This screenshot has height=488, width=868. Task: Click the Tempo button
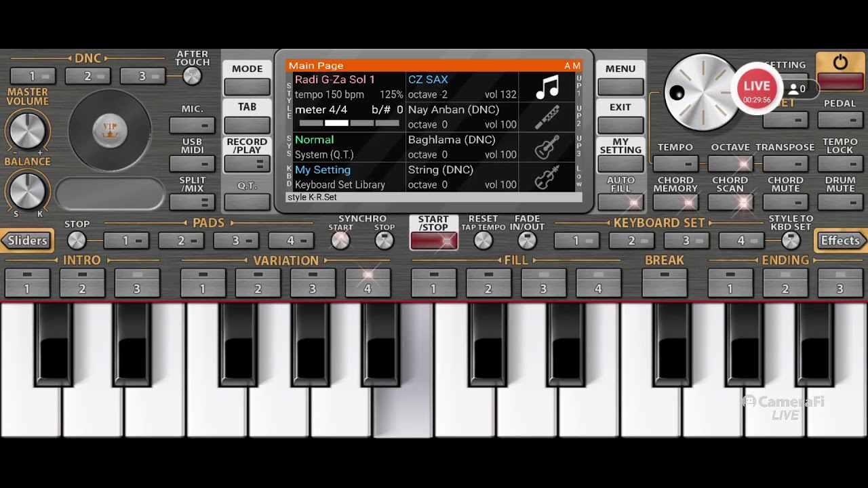(x=675, y=163)
